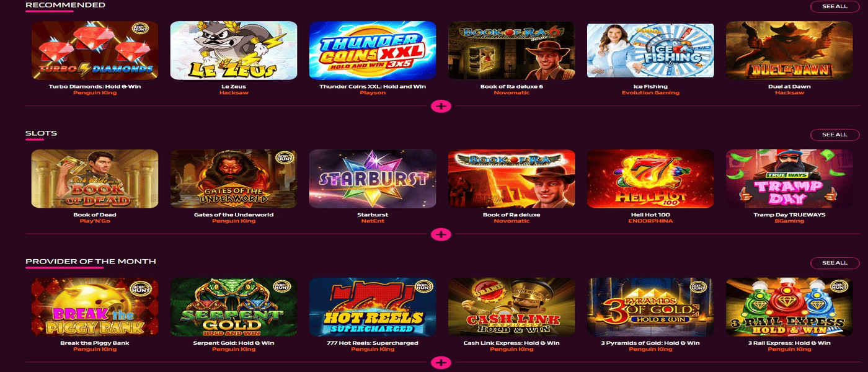Open See All for Recommended games
Viewport: 868px width, 372px height.
coord(835,6)
